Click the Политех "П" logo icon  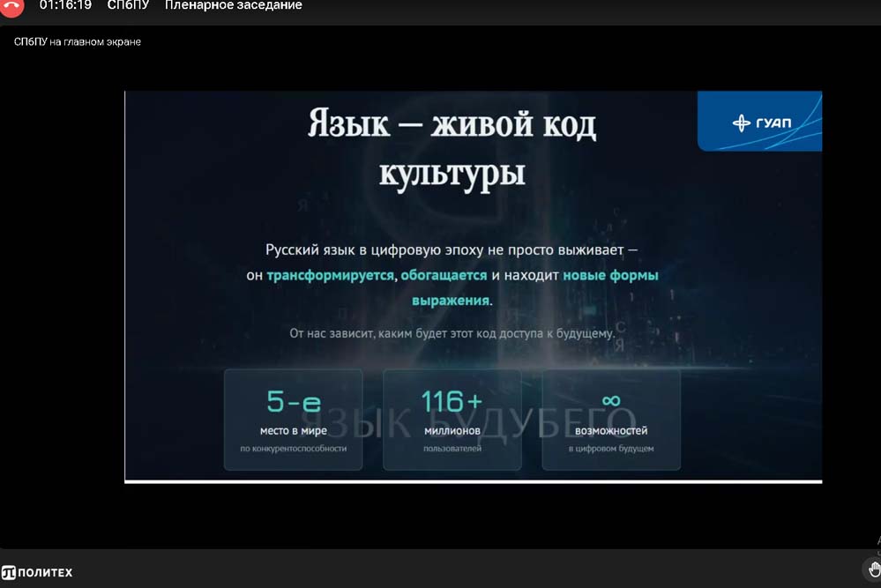point(9,573)
